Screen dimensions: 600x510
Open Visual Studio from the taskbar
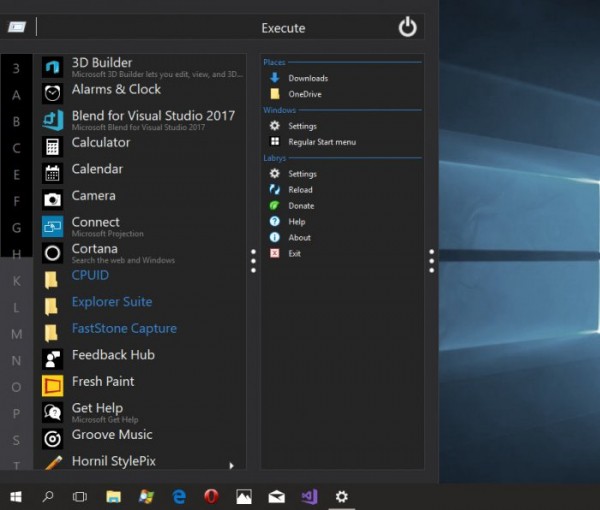[x=309, y=497]
